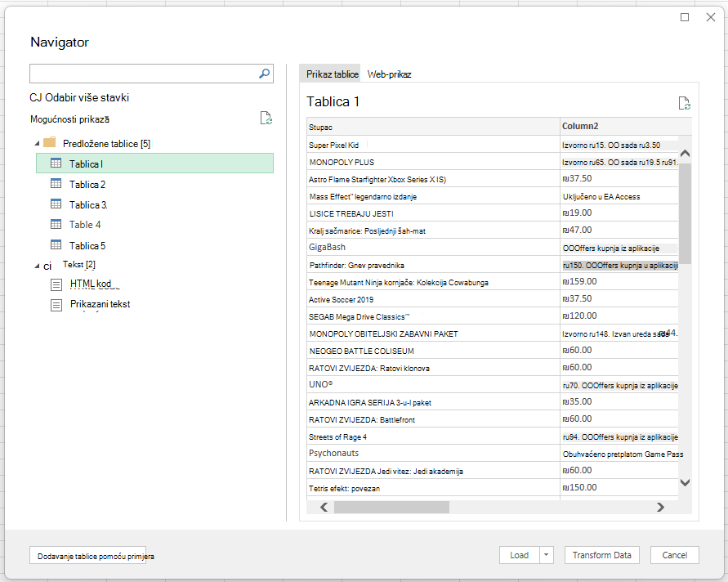
Task: Click refresh icon next to Tablica 1 preview
Action: point(685,103)
